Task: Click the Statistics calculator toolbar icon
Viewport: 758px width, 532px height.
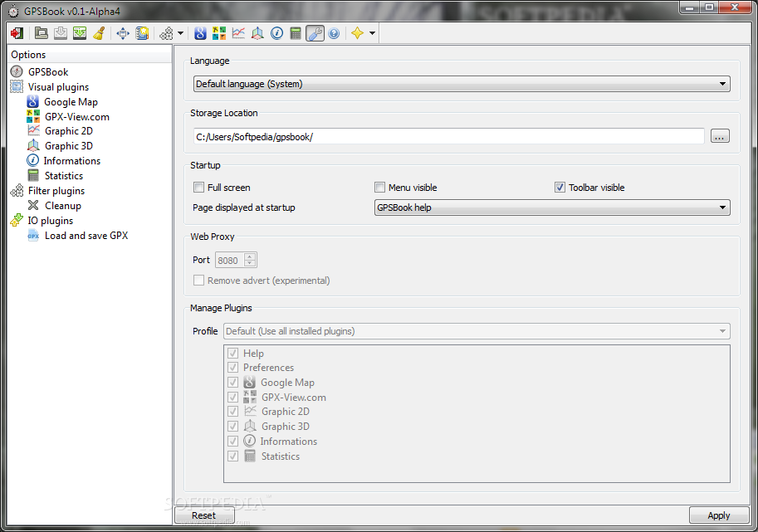Action: 296,33
